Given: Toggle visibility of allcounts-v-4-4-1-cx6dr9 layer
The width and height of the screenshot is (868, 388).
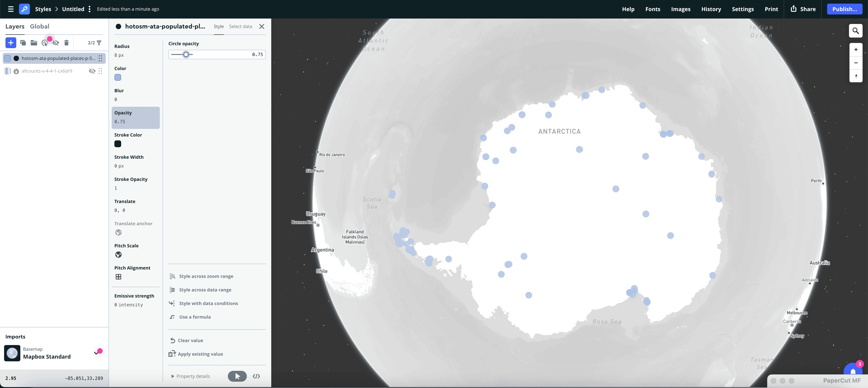Looking at the screenshot, I should (92, 71).
